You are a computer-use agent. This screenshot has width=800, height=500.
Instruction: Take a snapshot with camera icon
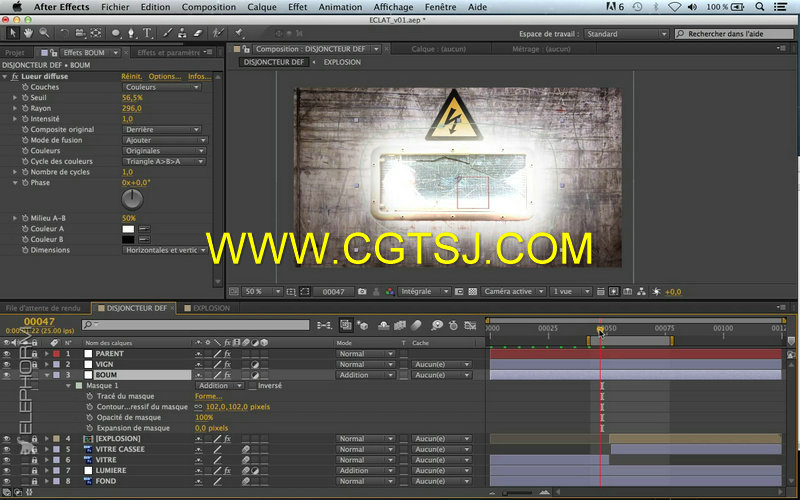362,291
